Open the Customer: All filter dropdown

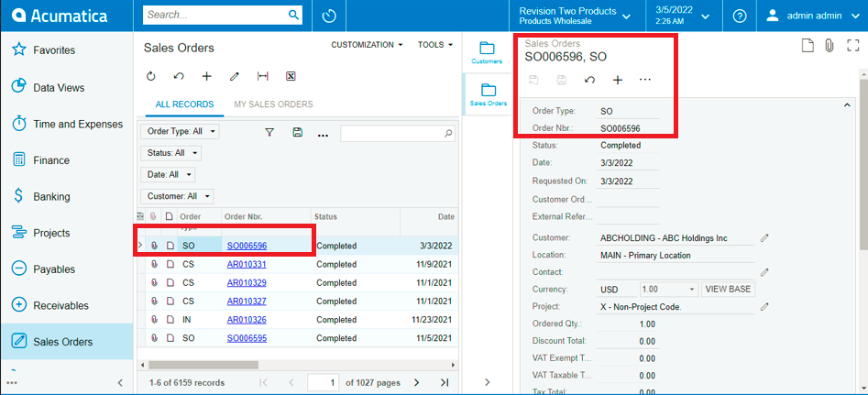click(177, 196)
